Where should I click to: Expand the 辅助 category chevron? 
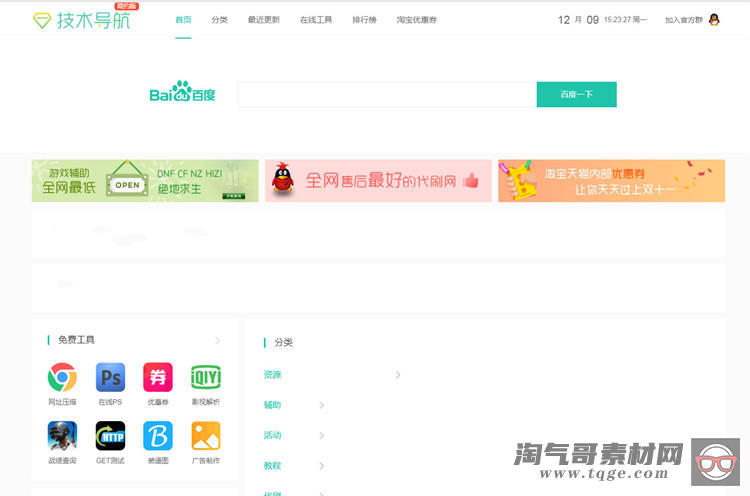coord(321,405)
